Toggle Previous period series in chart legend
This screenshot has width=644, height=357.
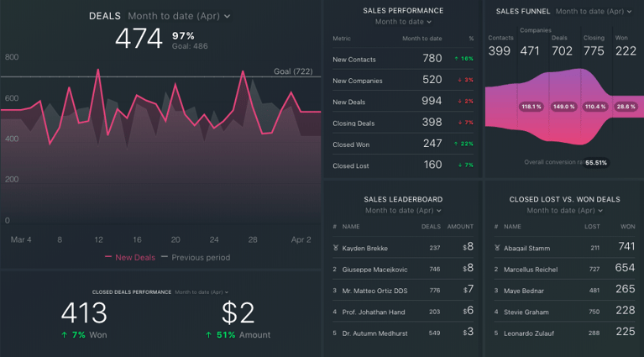(195, 258)
